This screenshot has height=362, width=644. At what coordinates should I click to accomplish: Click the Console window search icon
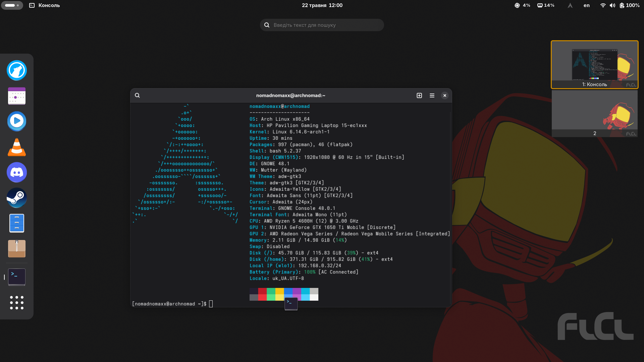[x=138, y=96]
